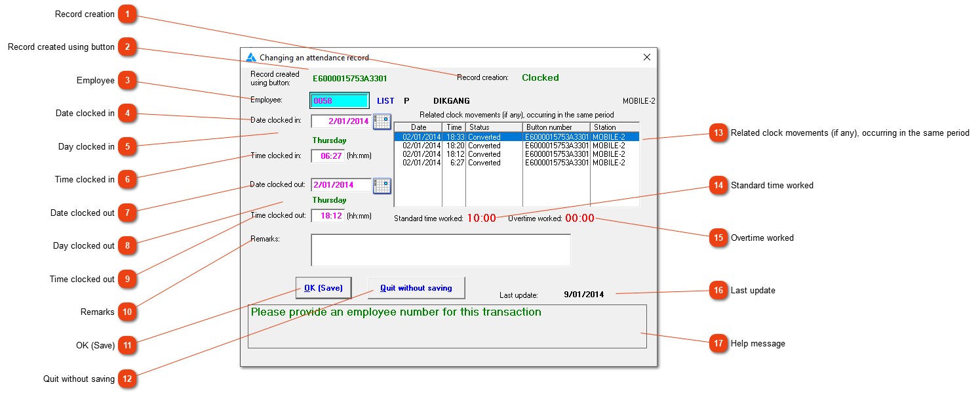Click Quit without saving

tap(416, 287)
